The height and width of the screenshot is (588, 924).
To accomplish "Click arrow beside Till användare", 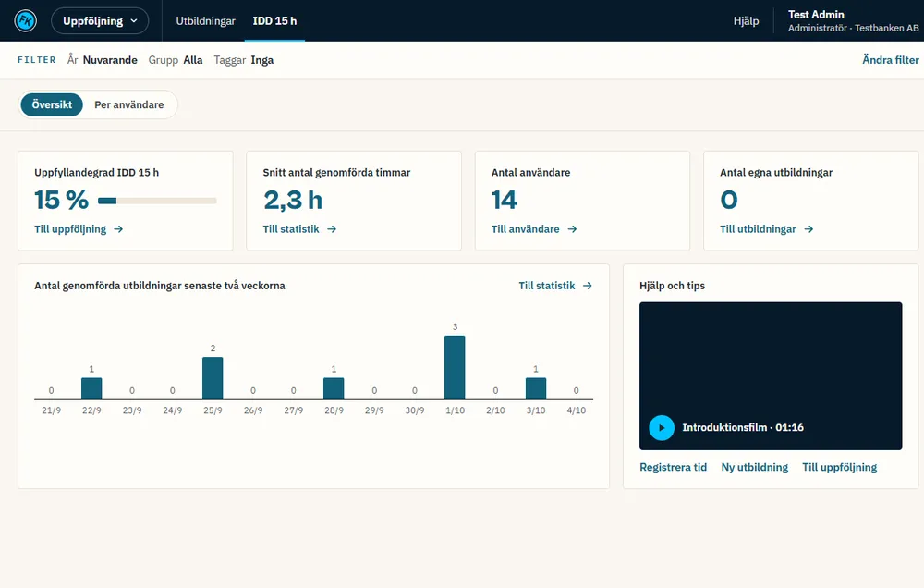I will pos(572,229).
